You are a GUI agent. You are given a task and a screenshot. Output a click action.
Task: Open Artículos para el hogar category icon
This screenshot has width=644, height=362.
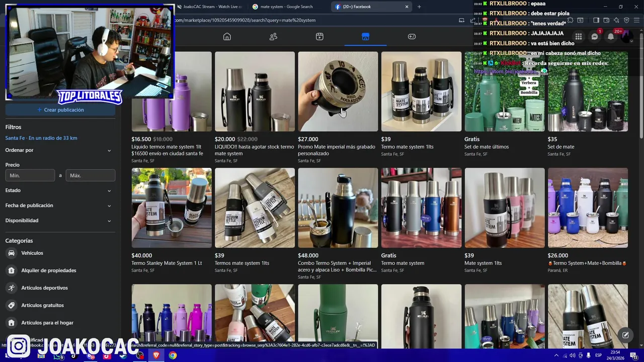click(11, 323)
